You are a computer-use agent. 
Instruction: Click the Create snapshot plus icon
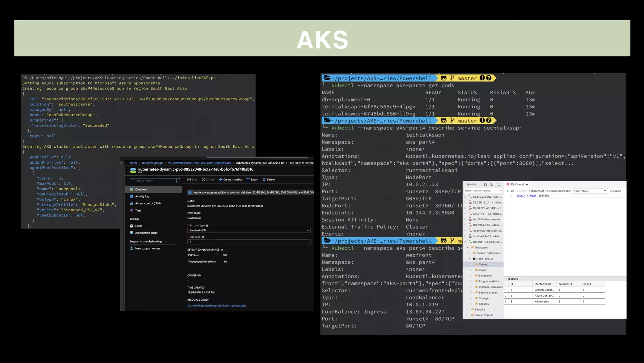[x=221, y=179]
